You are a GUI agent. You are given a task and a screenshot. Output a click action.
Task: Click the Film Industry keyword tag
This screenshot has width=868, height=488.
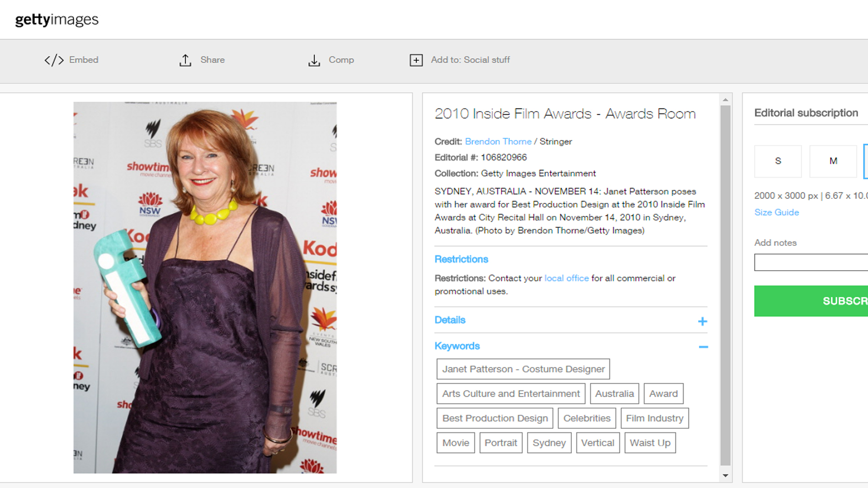(654, 418)
